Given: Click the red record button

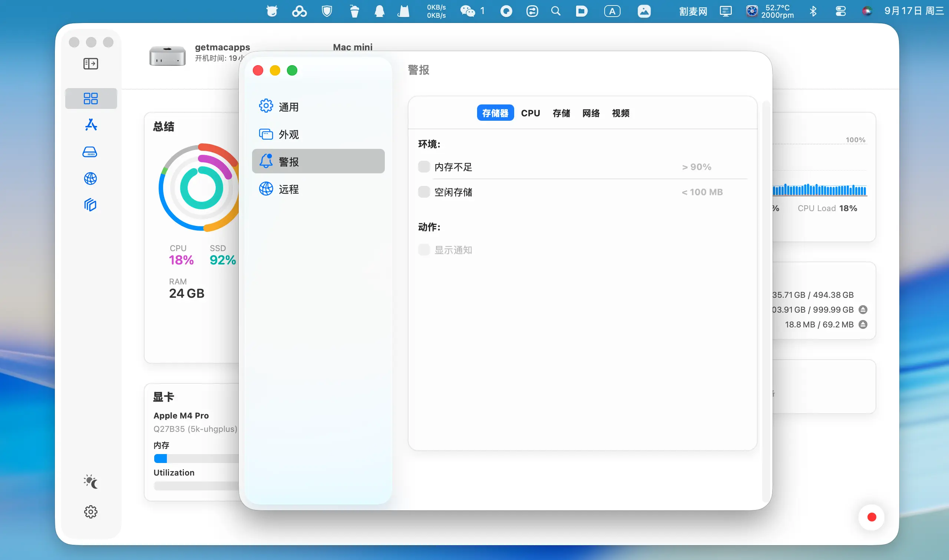Looking at the screenshot, I should pos(871,517).
